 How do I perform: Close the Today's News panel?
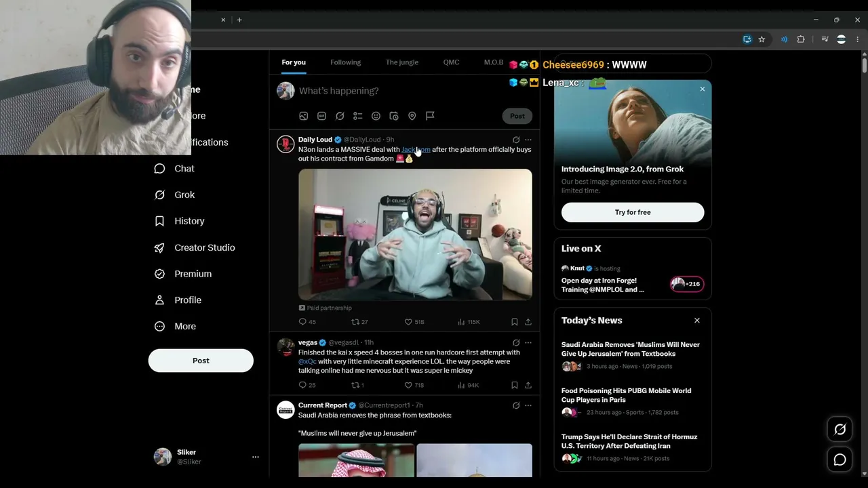pos(696,321)
